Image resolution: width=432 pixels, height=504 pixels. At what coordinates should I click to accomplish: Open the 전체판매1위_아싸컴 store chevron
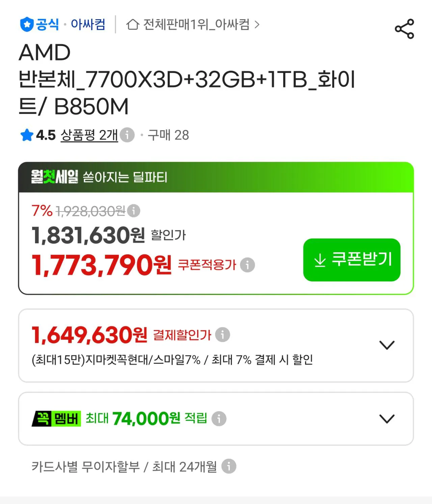tap(257, 24)
